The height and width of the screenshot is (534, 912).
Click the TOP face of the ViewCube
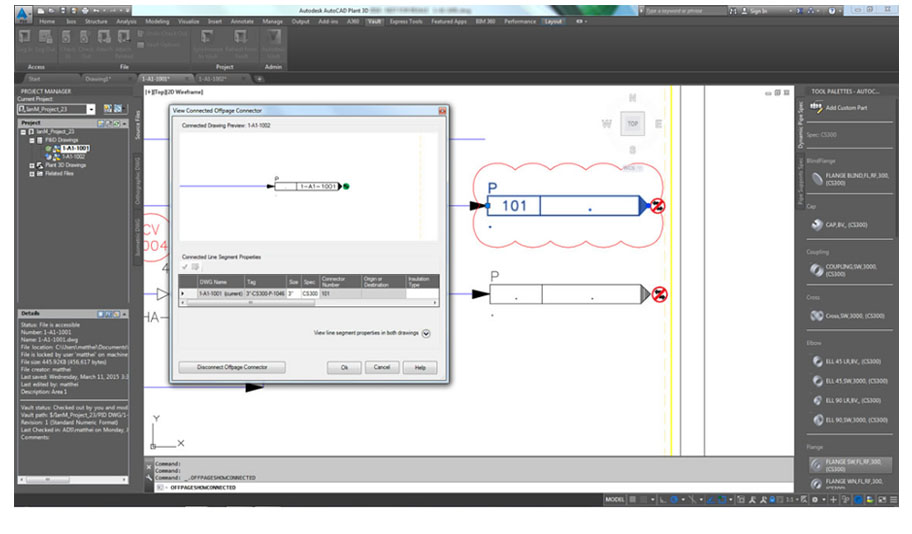(x=632, y=123)
